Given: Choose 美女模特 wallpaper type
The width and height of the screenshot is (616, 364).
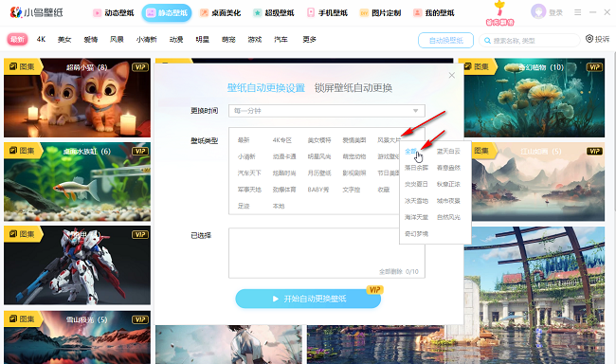Looking at the screenshot, I should pos(319,140).
